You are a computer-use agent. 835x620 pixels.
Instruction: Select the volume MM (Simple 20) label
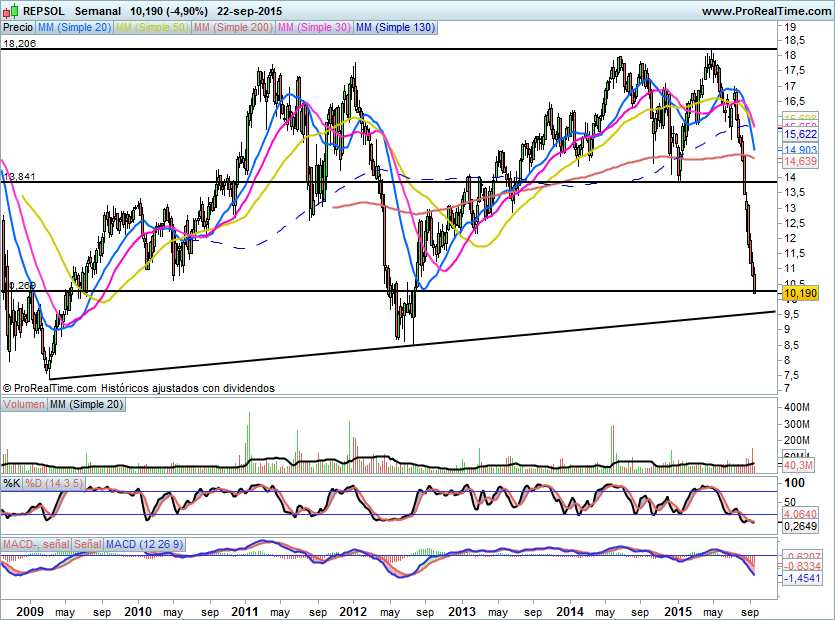86,404
